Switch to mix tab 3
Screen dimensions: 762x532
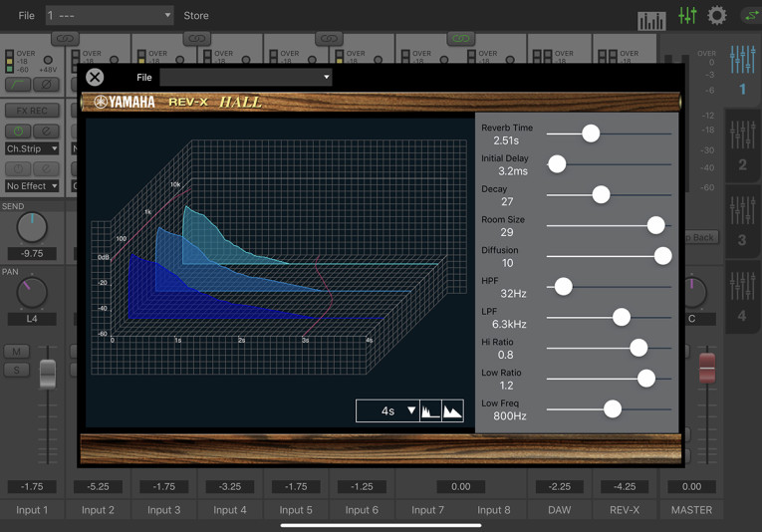tap(742, 221)
